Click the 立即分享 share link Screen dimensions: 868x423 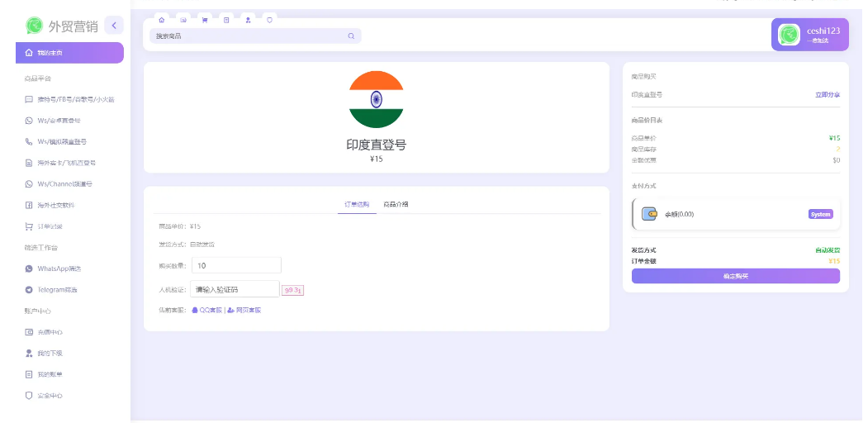(827, 95)
